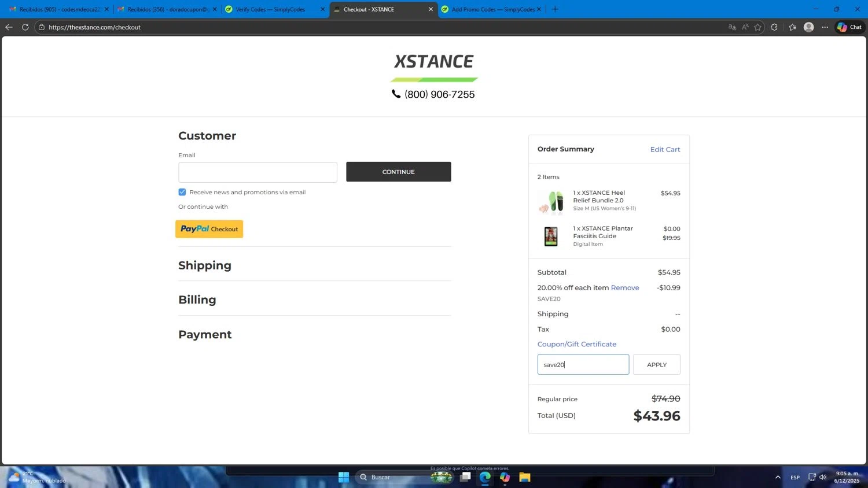Close the Checkout - XSTANCE tab
The height and width of the screenshot is (488, 868).
pyautogui.click(x=431, y=9)
